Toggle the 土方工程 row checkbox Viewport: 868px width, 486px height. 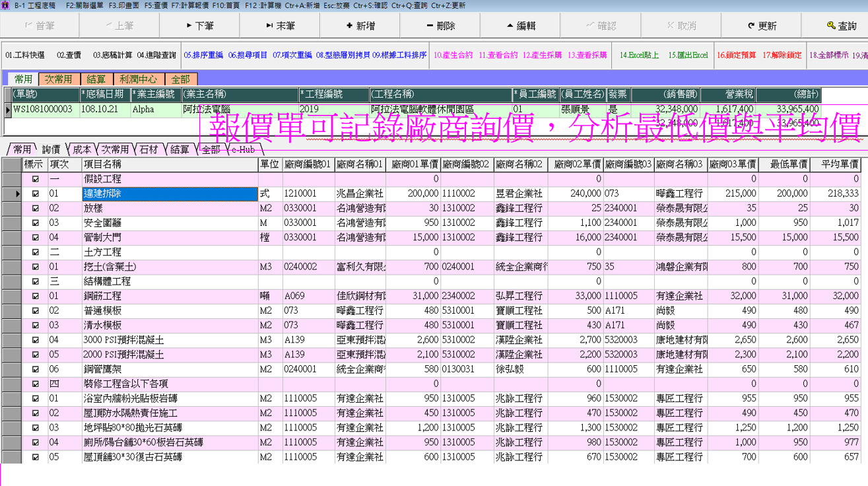tap(36, 252)
